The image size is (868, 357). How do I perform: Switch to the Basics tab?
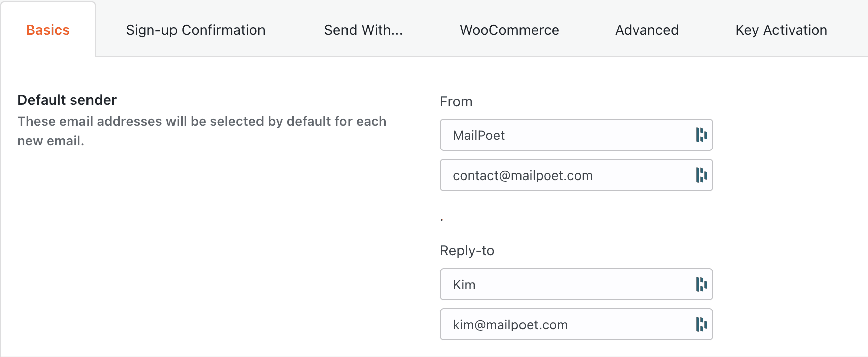[48, 30]
